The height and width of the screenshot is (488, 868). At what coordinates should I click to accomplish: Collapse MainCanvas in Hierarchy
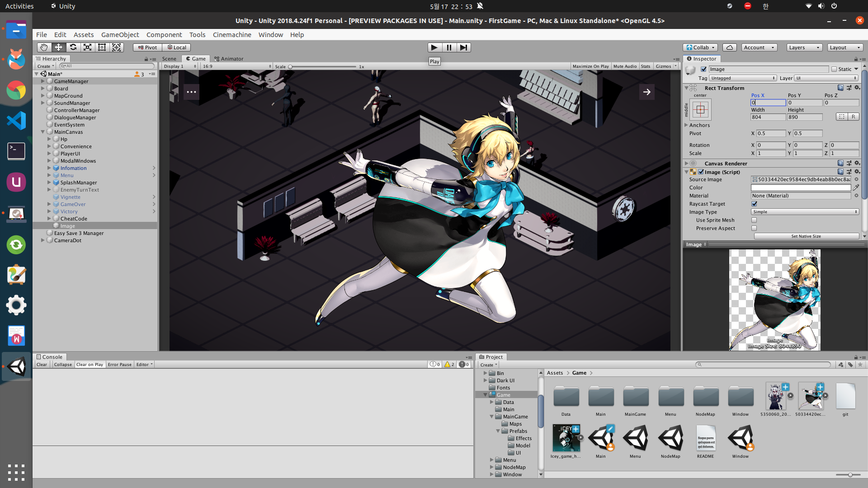point(43,132)
